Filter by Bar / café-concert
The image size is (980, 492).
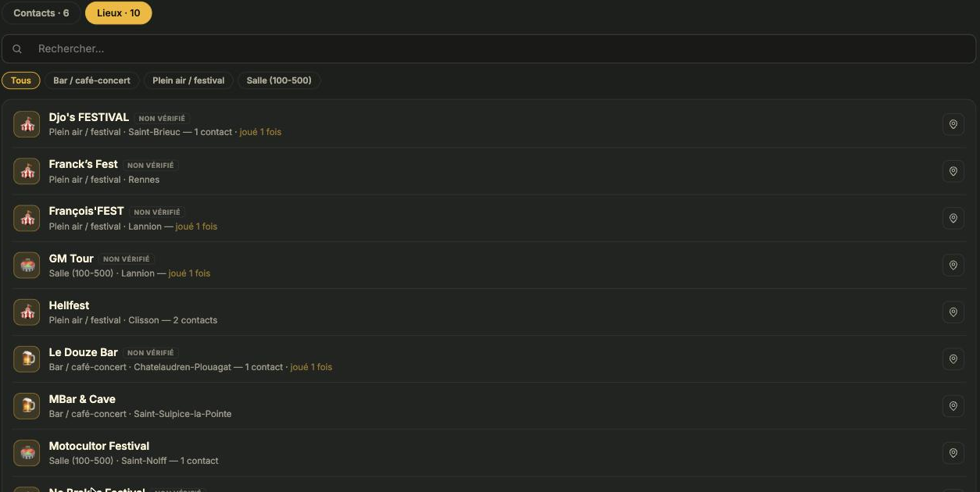pos(92,80)
